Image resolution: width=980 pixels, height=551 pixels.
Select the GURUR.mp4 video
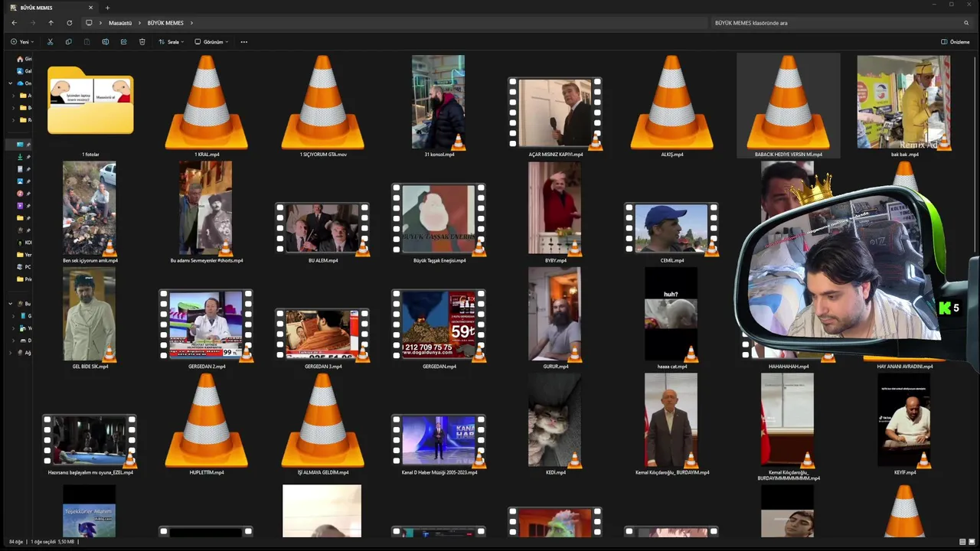[x=556, y=317]
